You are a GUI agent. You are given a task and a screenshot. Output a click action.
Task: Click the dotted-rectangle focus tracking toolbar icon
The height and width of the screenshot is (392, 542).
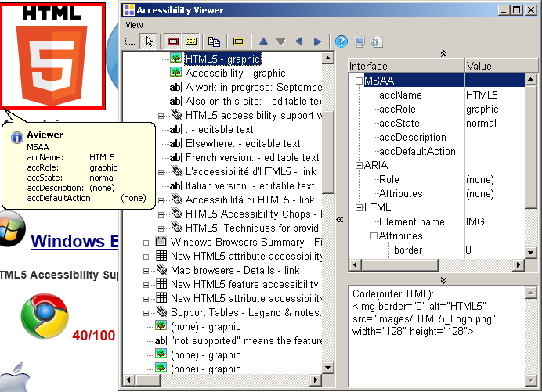[x=130, y=41]
